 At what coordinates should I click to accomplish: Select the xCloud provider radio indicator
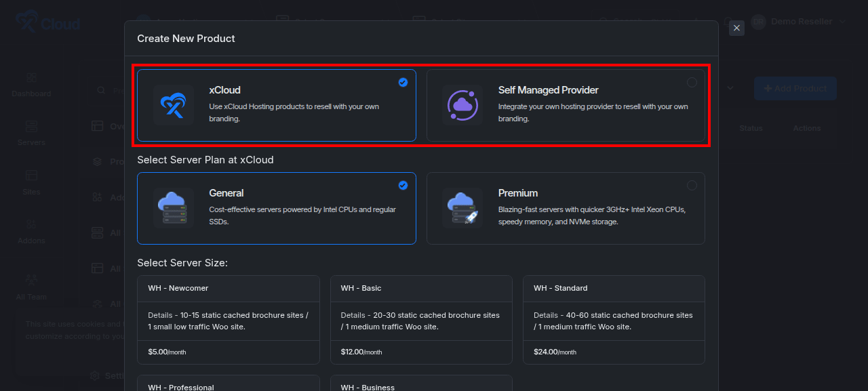(403, 82)
